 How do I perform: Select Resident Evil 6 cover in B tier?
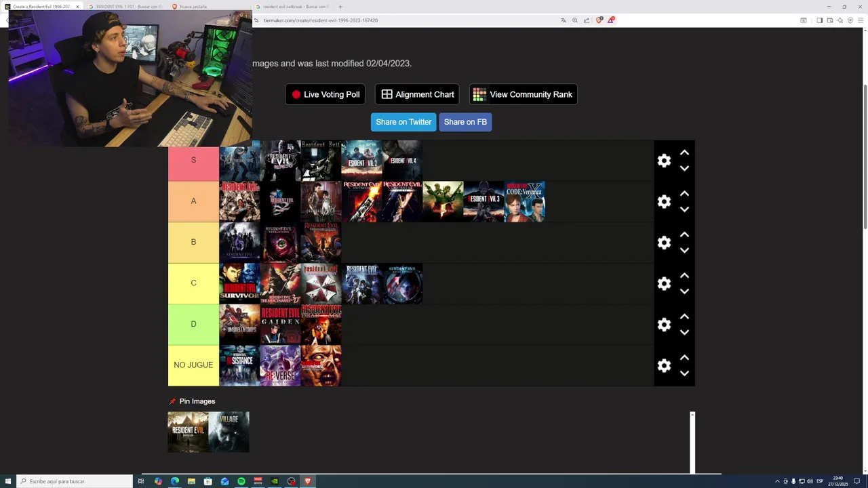[239, 243]
